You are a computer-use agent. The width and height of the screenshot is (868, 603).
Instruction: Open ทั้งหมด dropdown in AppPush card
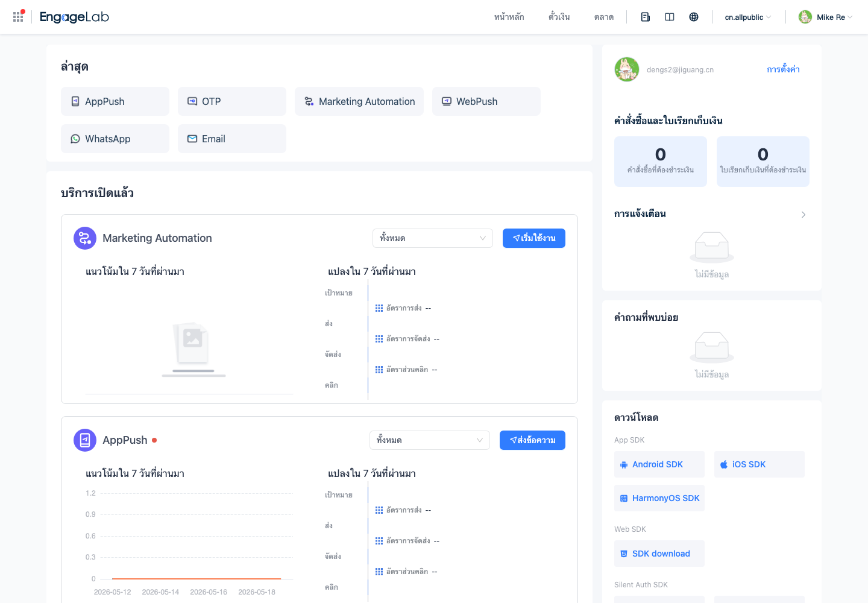pyautogui.click(x=430, y=440)
